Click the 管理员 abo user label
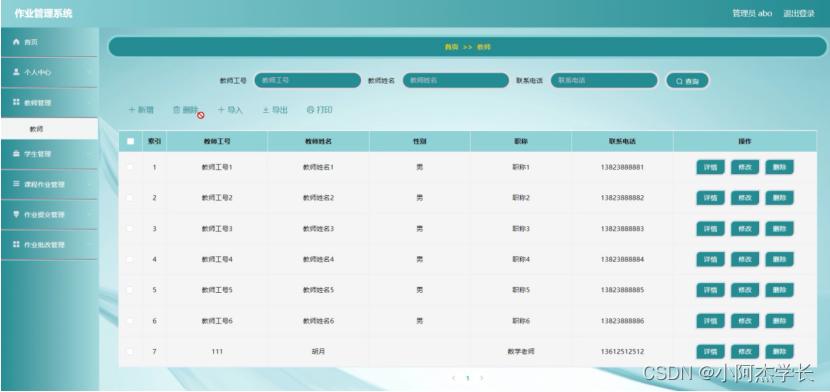Viewport: 830px width, 392px height. [x=752, y=14]
